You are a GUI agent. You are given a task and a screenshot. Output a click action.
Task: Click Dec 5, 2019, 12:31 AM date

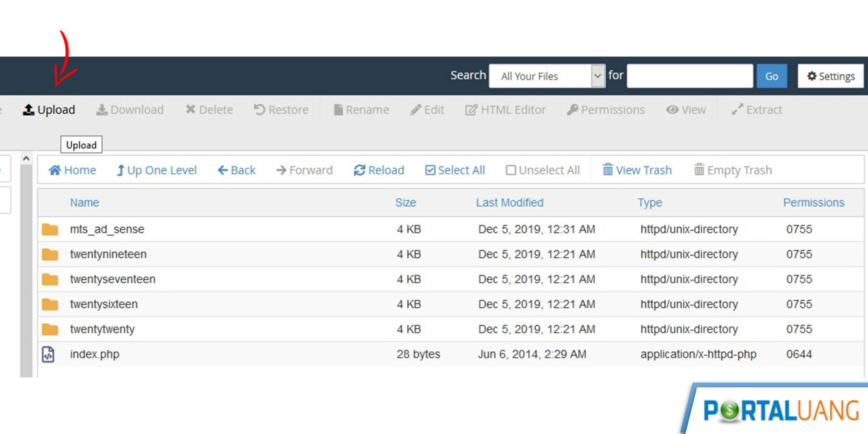coord(537,229)
